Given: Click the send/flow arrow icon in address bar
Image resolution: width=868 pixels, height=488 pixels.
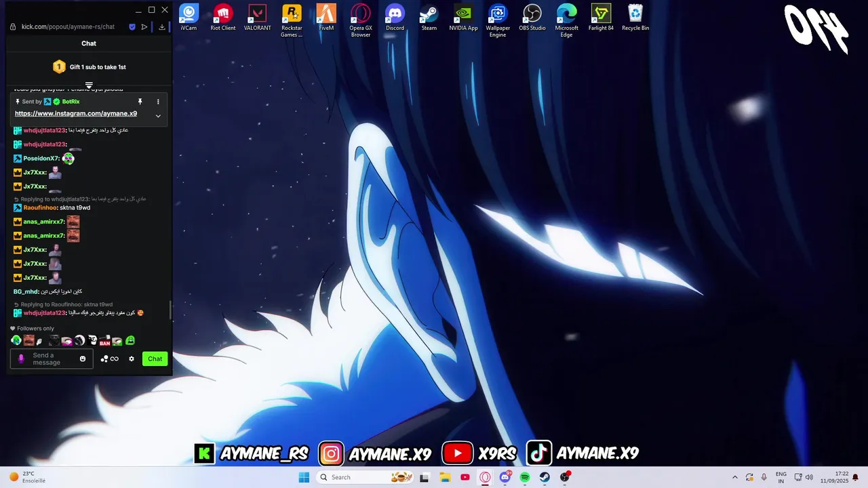Looking at the screenshot, I should 144,27.
